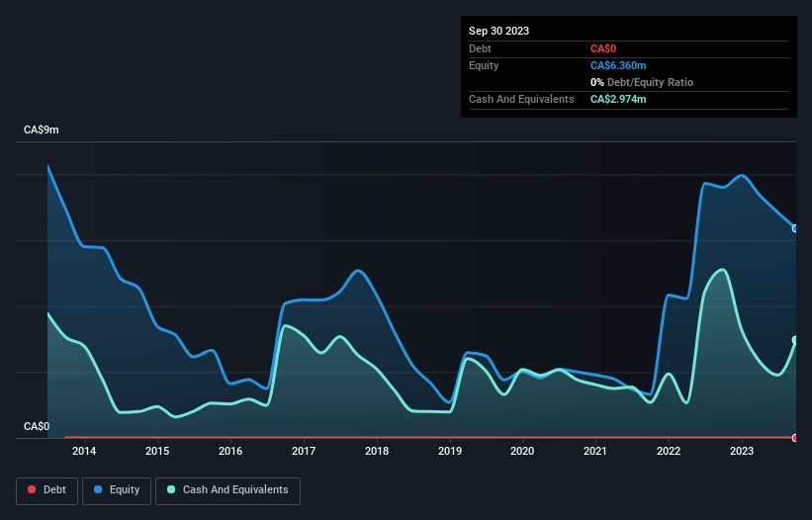
Task: Click the 2014 x-axis label
Action: [x=84, y=451]
